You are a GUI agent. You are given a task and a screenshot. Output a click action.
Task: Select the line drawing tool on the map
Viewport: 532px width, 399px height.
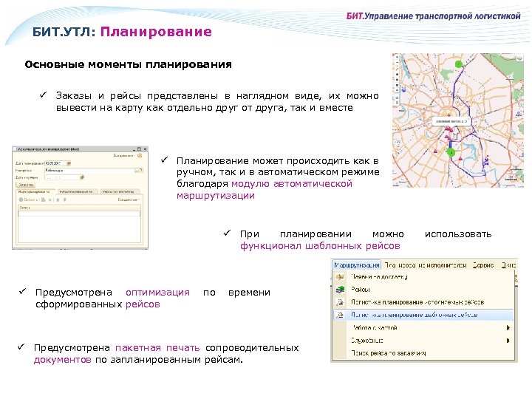[x=397, y=68]
